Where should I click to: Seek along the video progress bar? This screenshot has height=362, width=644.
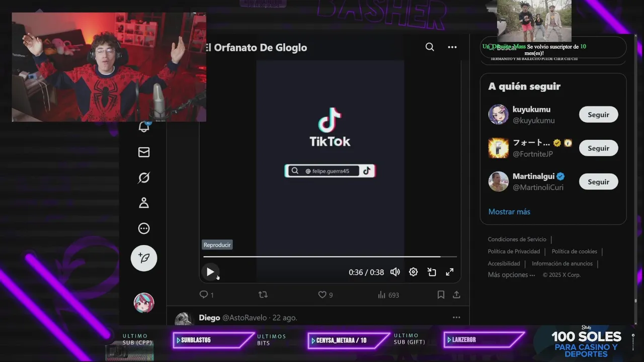click(x=330, y=256)
